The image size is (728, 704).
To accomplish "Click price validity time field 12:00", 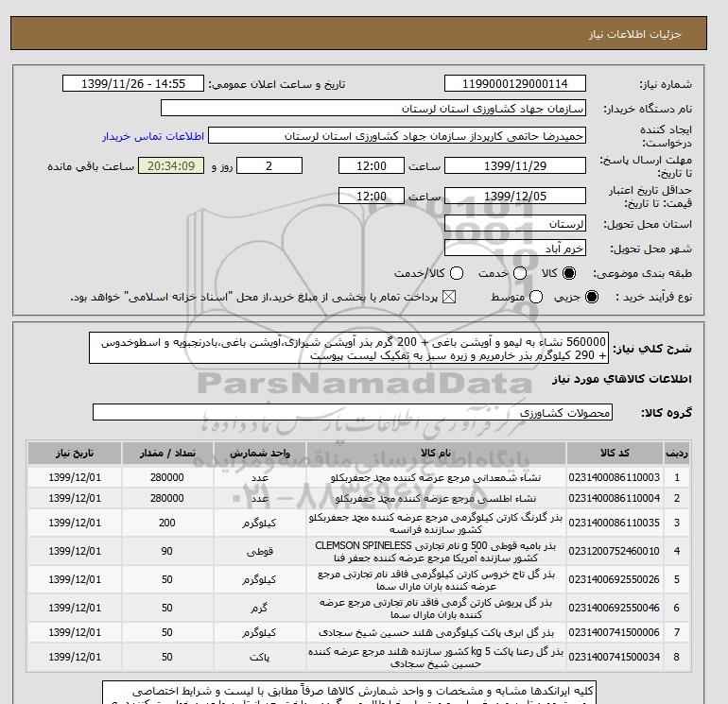I will [x=372, y=196].
